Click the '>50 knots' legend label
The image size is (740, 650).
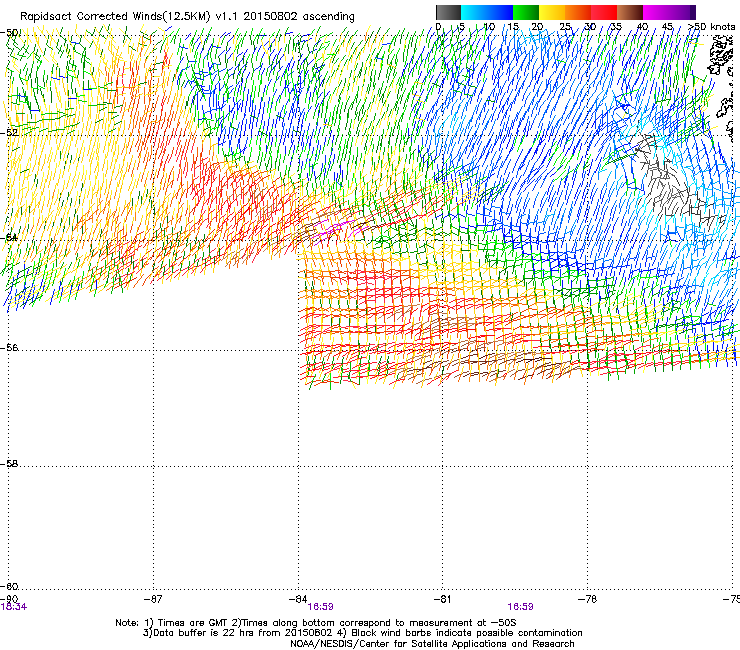(712, 26)
